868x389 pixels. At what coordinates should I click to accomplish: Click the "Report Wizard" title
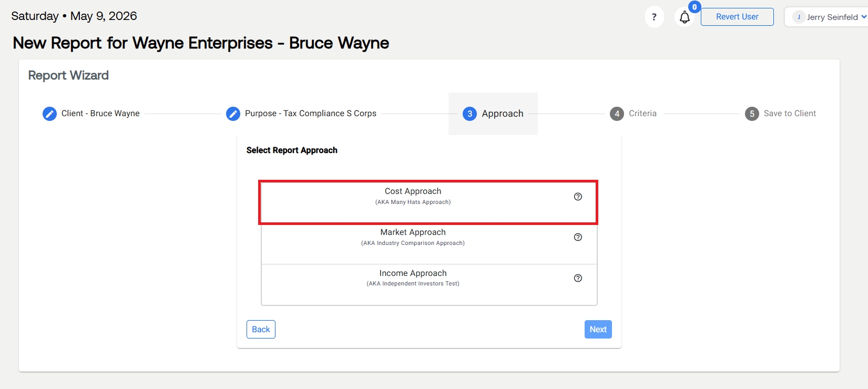tap(68, 76)
